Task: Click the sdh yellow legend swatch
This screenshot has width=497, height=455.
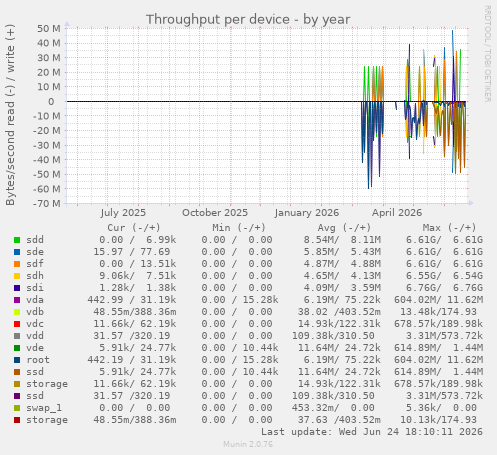Action: 17,276
